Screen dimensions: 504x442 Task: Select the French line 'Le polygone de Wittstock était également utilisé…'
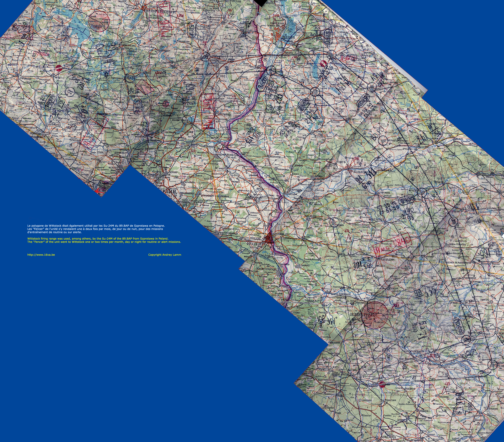(x=96, y=226)
